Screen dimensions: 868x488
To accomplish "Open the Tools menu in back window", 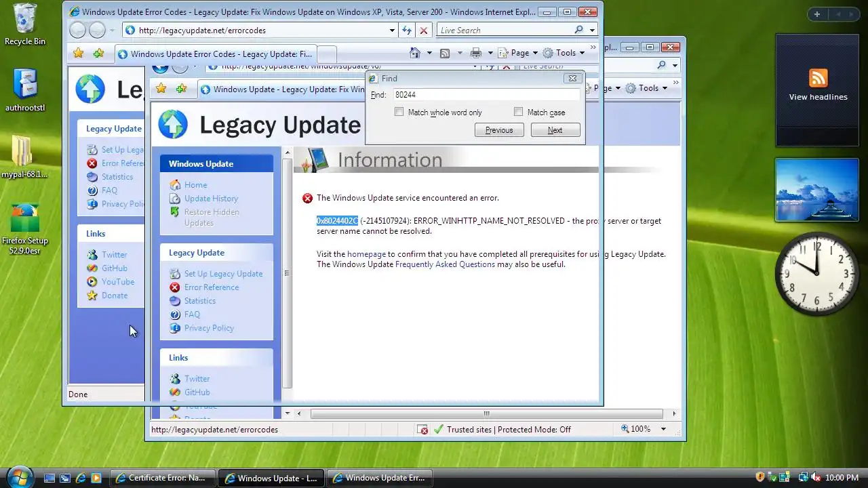I will [x=647, y=88].
